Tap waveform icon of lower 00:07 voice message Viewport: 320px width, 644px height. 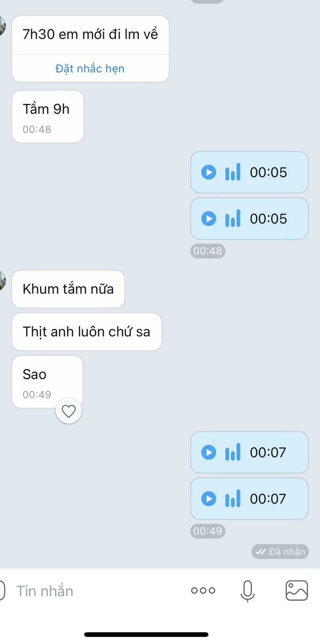(233, 499)
